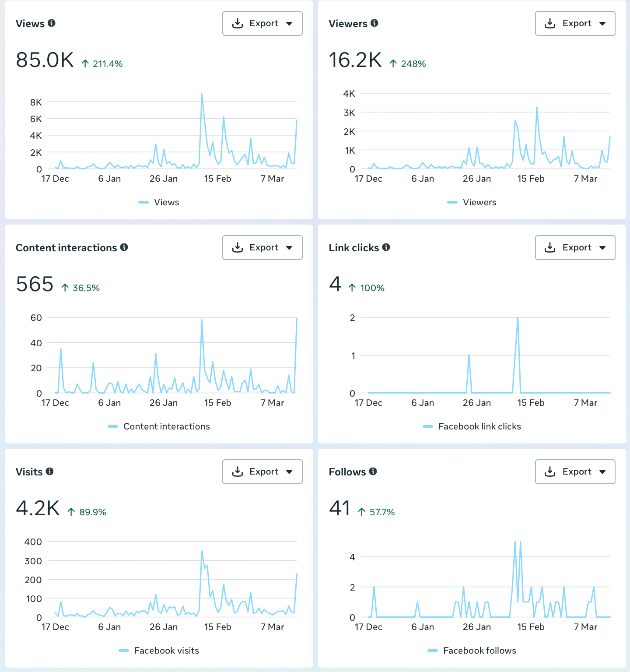
Task: Click the info icon next to Link clicks
Action: [386, 247]
